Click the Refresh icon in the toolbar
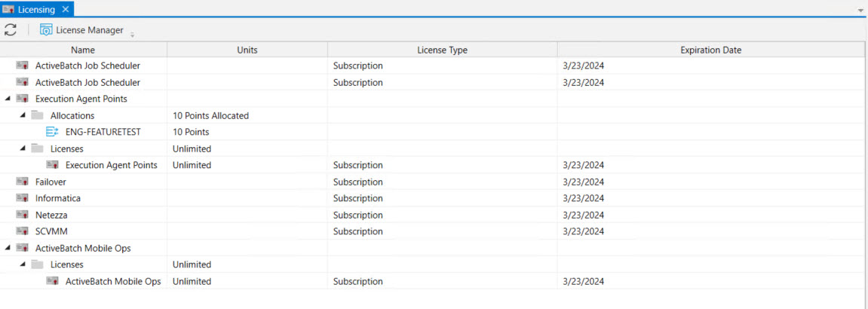 (10, 30)
